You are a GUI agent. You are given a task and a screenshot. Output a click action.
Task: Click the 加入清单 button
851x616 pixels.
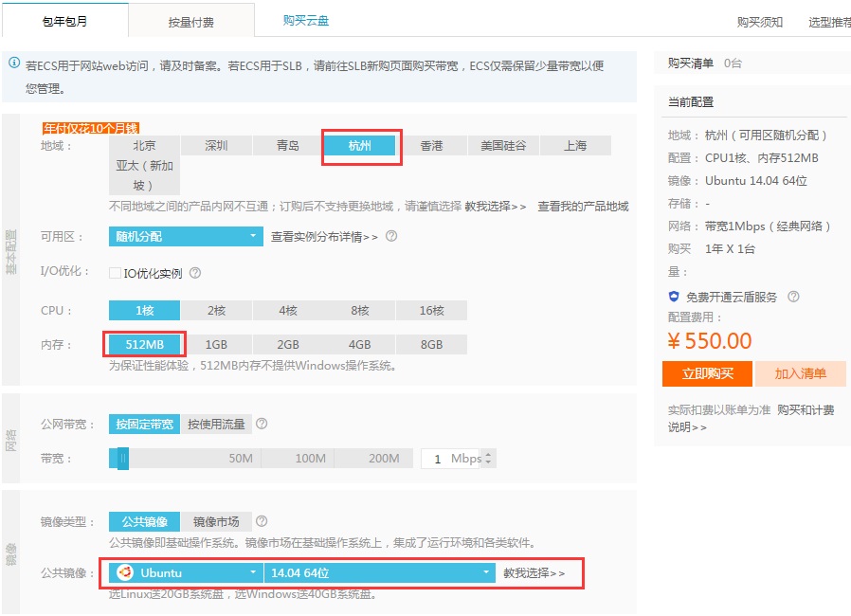pyautogui.click(x=800, y=373)
